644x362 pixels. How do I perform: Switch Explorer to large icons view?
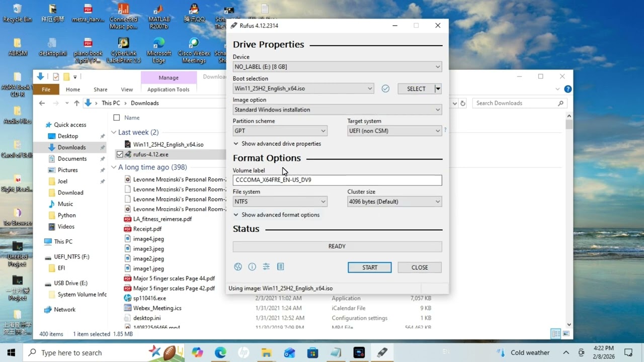[567, 334]
